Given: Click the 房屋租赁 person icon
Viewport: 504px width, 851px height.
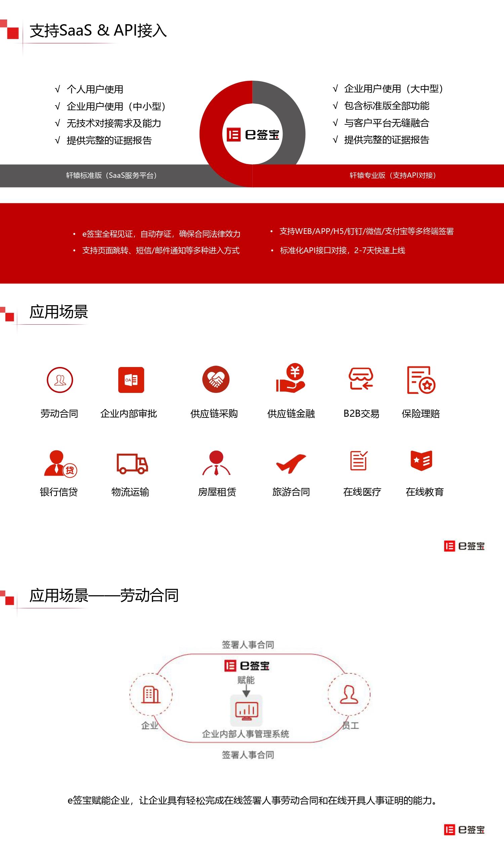Looking at the screenshot, I should tap(216, 463).
